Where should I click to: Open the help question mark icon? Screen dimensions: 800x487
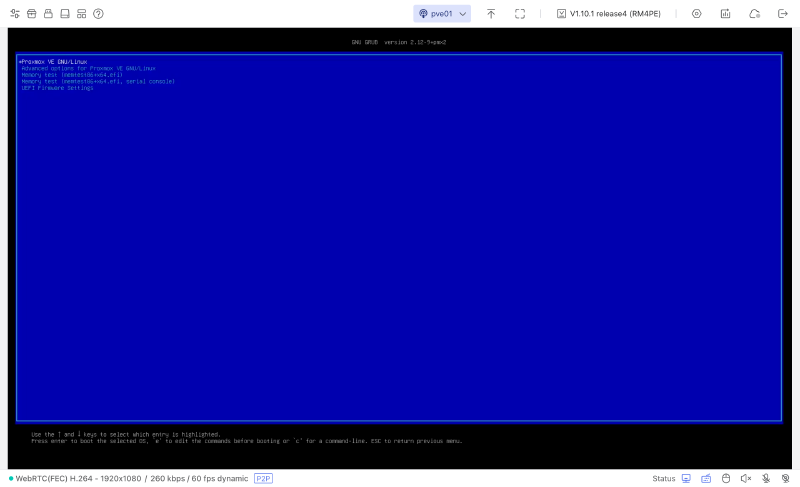[x=98, y=14]
